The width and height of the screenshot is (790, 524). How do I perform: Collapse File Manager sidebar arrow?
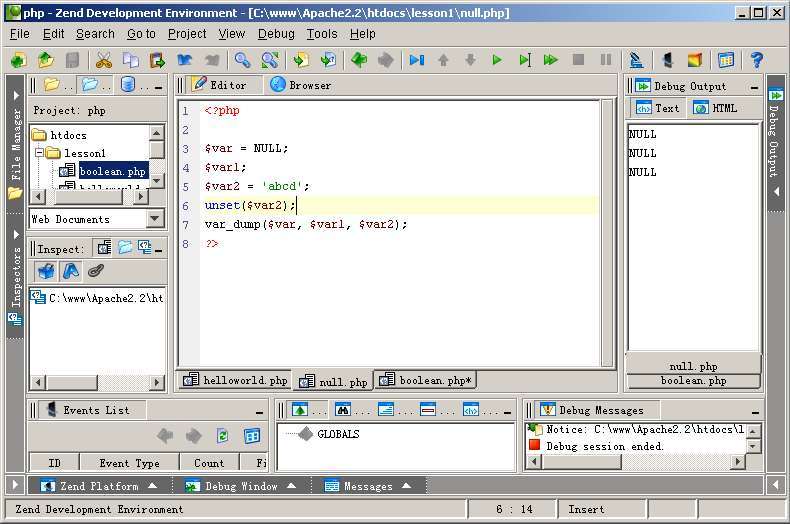coord(16,95)
